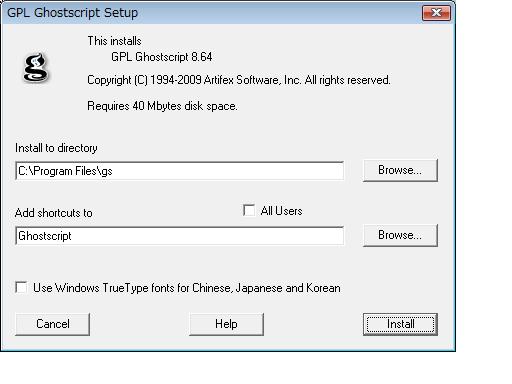Click the 'Install to directory' label
This screenshot has height=384, width=512.
(56, 148)
